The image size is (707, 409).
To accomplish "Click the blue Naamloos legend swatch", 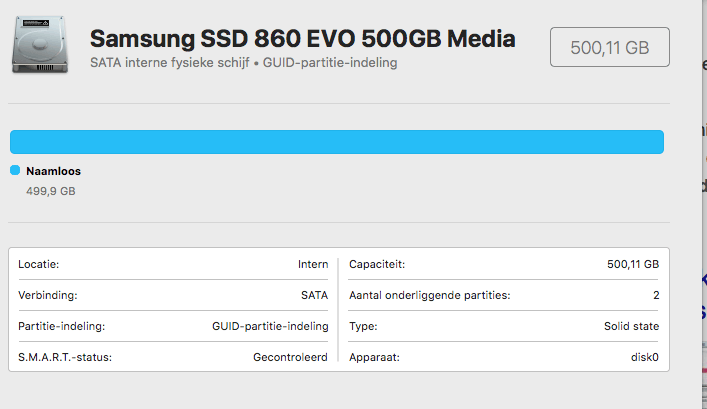I will pyautogui.click(x=15, y=170).
